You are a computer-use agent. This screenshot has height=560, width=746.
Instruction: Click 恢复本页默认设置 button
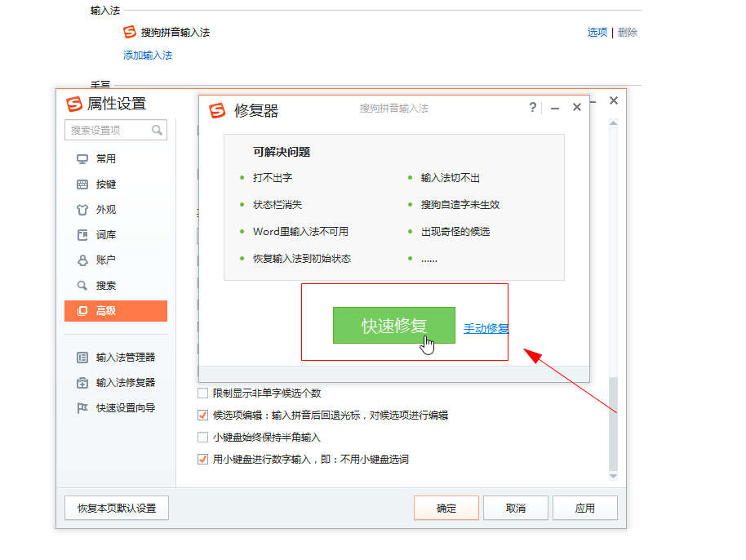pyautogui.click(x=117, y=508)
